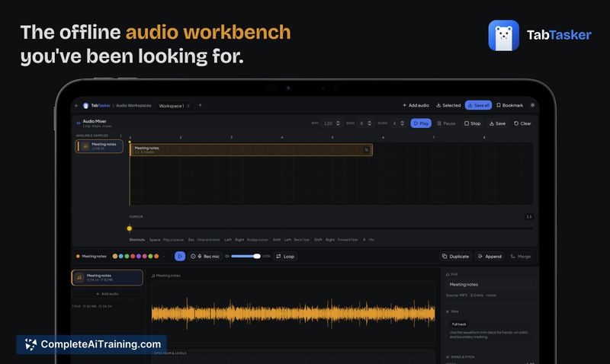Click the ROWS stepper arrows next to 4
The image size is (610, 364).
(402, 123)
